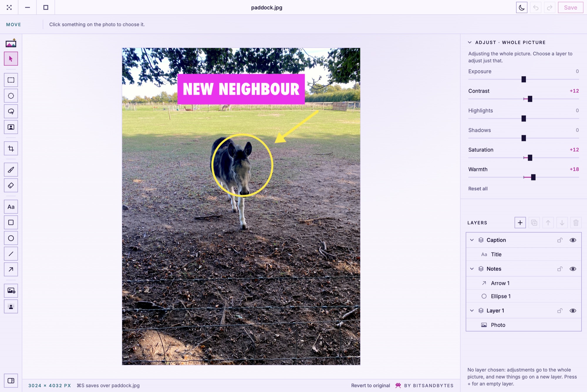Image resolution: width=587 pixels, height=392 pixels.
Task: Select the Eraser tool
Action: [x=11, y=185]
